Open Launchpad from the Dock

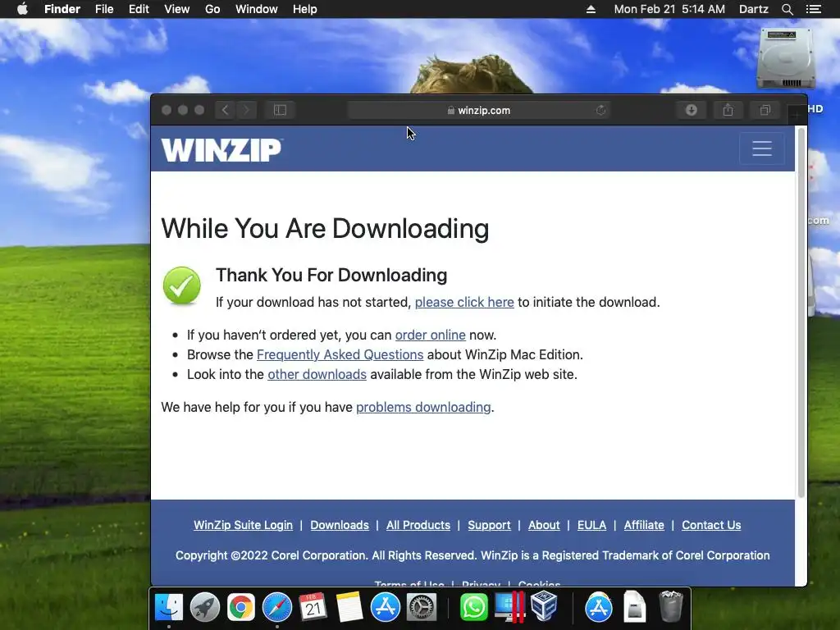[204, 608]
